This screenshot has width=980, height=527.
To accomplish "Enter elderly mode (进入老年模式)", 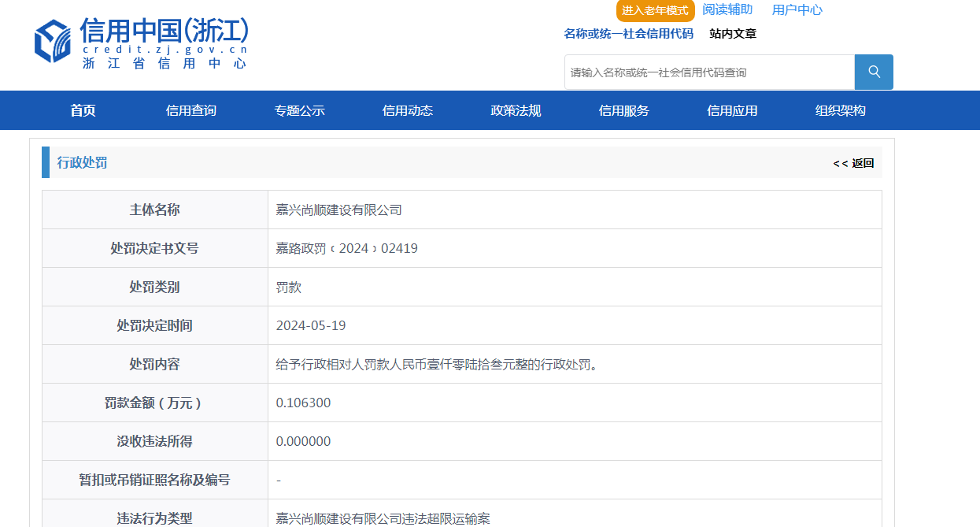I will [x=655, y=10].
